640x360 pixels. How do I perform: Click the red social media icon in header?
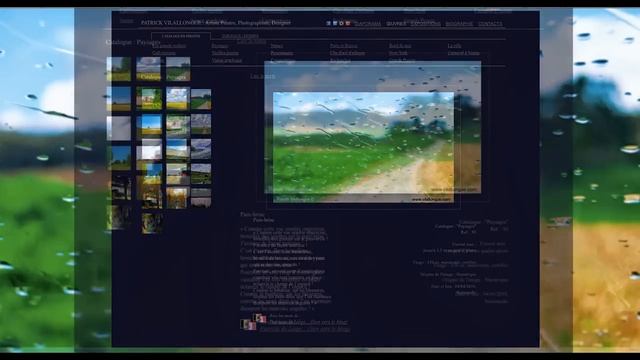pyautogui.click(x=348, y=24)
